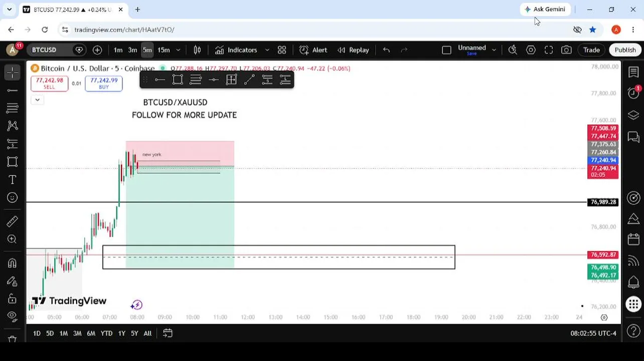This screenshot has height=361, width=644.
Task: Click the SELL 77,242.98 button
Action: 49,83
